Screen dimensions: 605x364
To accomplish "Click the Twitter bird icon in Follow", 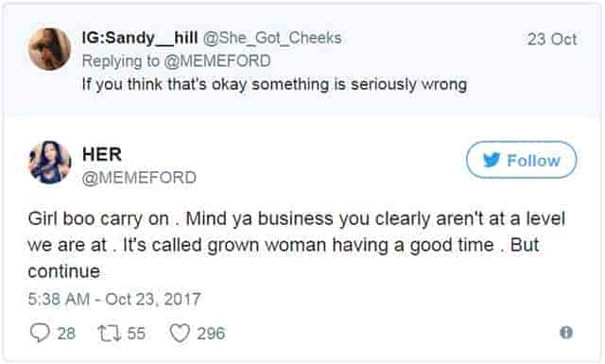I will coord(492,160).
